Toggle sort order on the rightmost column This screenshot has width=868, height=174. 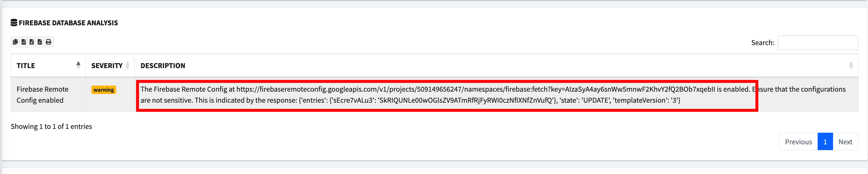point(851,66)
